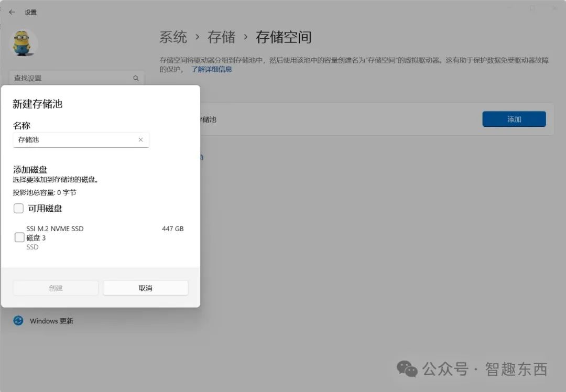The height and width of the screenshot is (392, 566).
Task: Close the Settings window
Action: (x=554, y=8)
